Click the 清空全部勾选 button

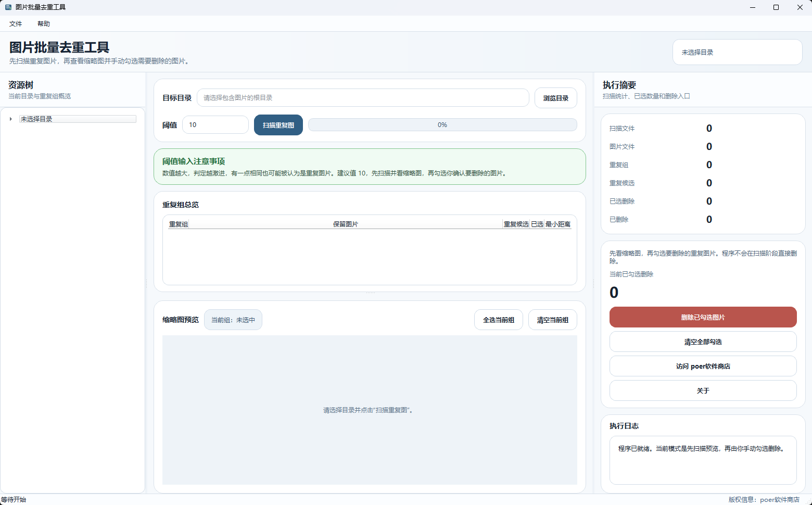tap(703, 342)
